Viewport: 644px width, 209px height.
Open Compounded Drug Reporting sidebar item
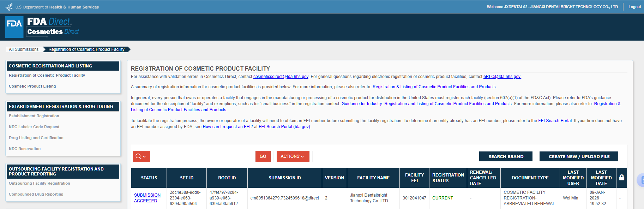point(36,194)
